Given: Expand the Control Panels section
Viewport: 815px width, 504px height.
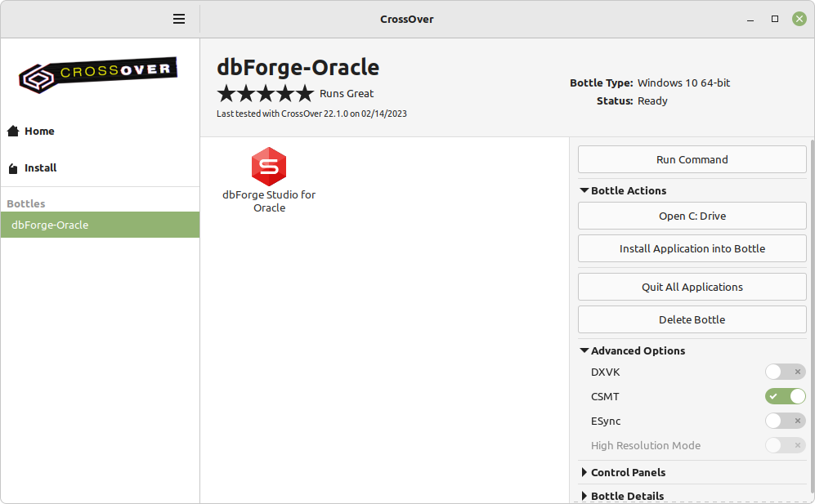Looking at the screenshot, I should click(x=623, y=472).
